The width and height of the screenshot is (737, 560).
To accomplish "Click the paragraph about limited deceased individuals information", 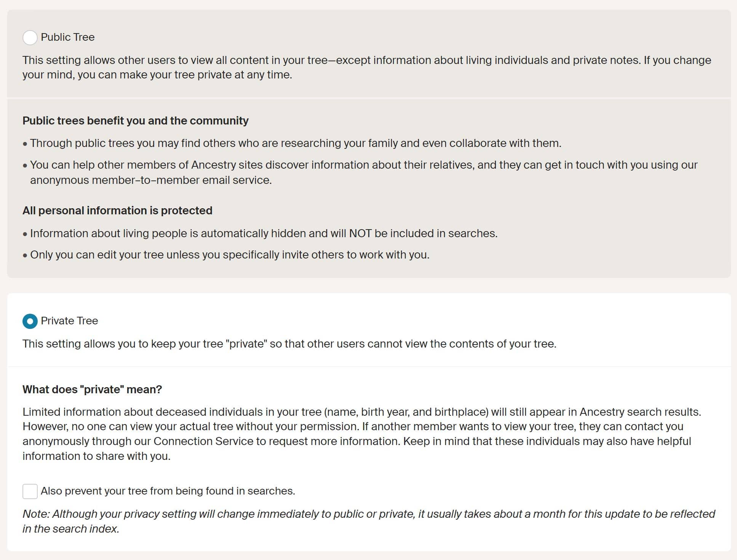I will pyautogui.click(x=362, y=434).
